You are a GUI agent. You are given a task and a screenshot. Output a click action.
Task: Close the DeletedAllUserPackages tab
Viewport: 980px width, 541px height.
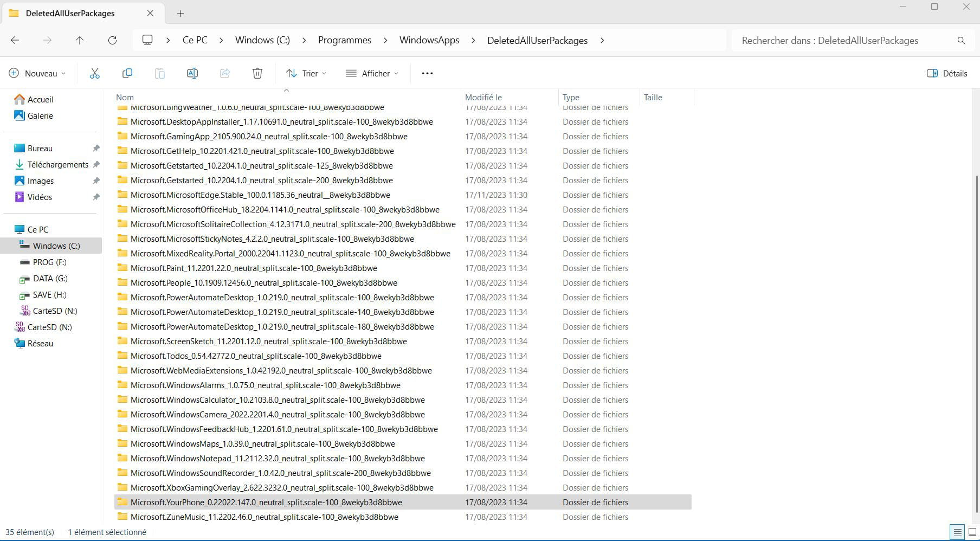point(150,13)
